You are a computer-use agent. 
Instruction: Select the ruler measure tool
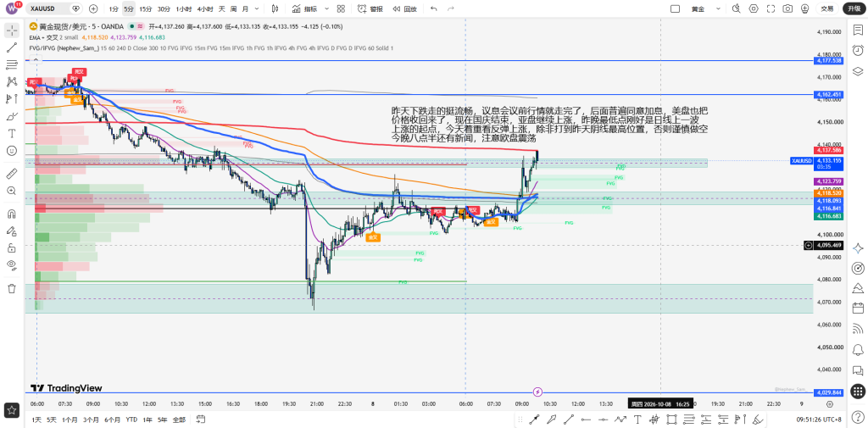point(11,175)
